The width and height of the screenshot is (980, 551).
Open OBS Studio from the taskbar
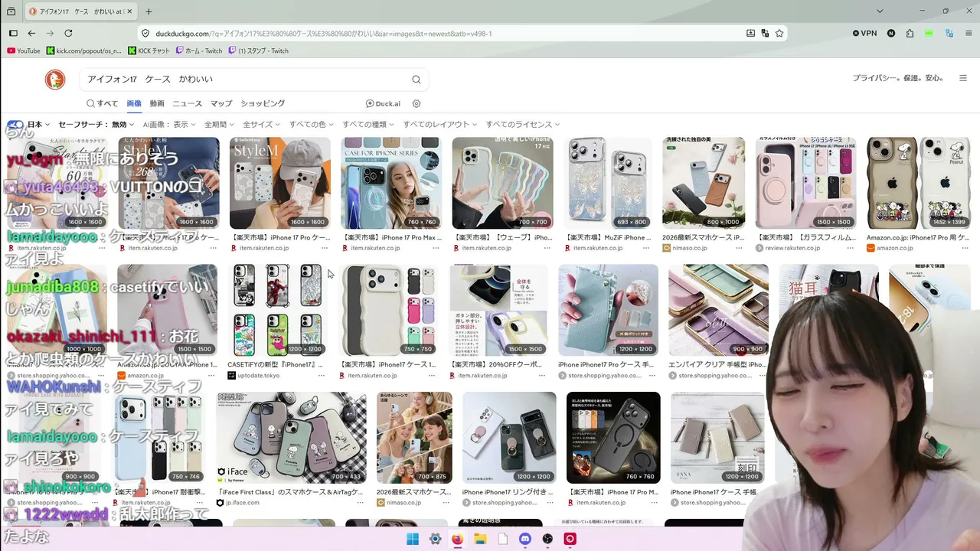click(547, 539)
